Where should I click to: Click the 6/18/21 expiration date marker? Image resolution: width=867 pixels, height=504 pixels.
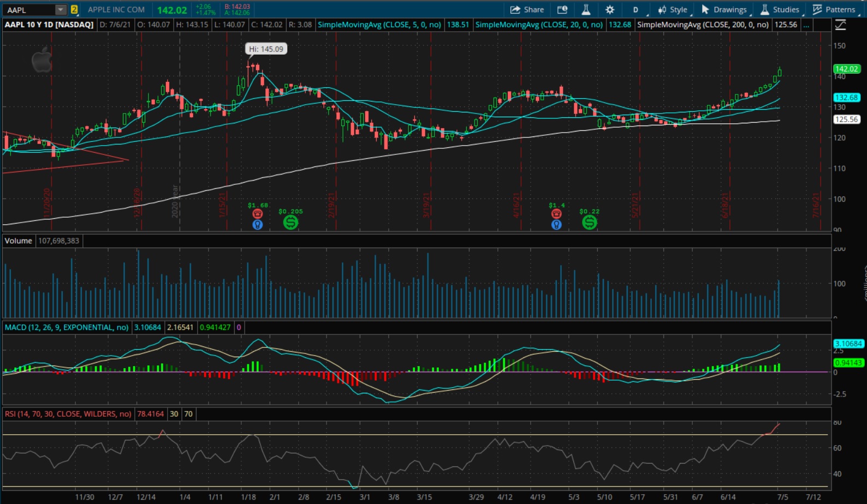pyautogui.click(x=726, y=205)
